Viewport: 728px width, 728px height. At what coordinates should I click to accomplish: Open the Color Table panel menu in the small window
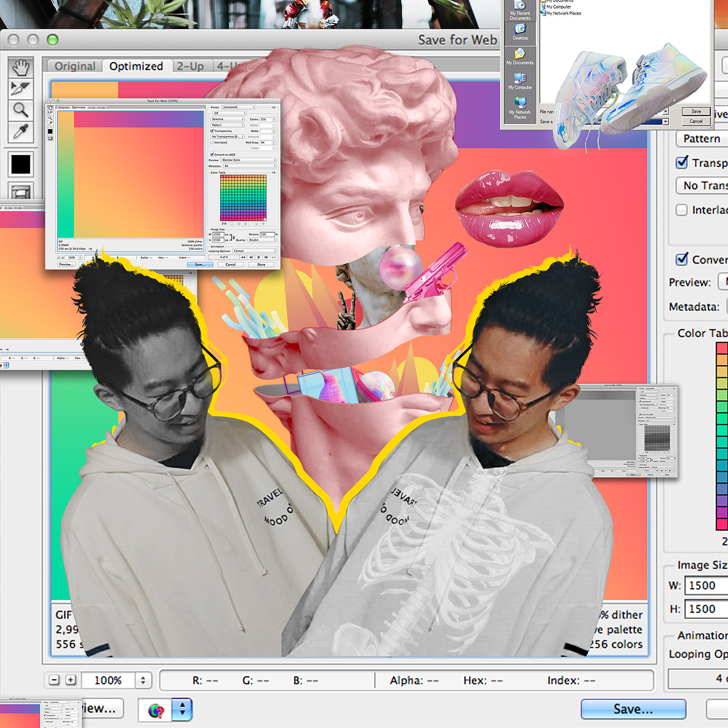tap(274, 172)
